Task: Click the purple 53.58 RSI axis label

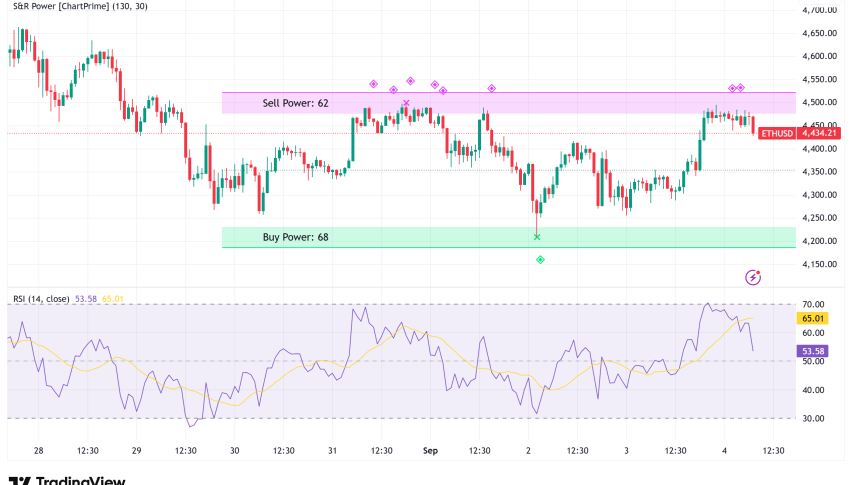Action: pos(812,351)
